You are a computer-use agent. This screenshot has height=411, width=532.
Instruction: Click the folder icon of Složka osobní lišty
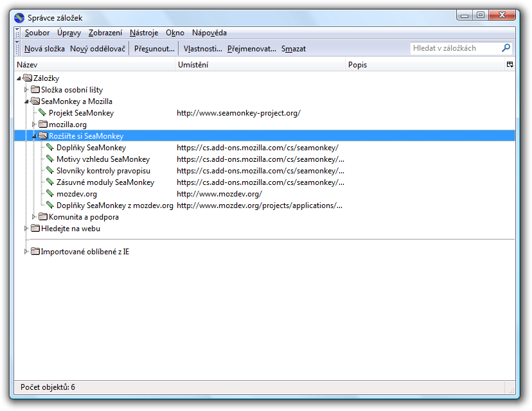pos(35,90)
